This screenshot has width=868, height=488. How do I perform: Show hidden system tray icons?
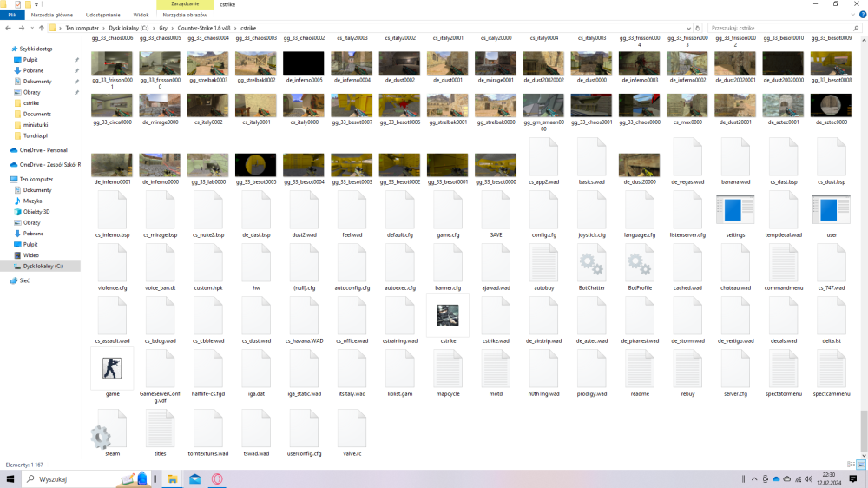click(x=754, y=479)
